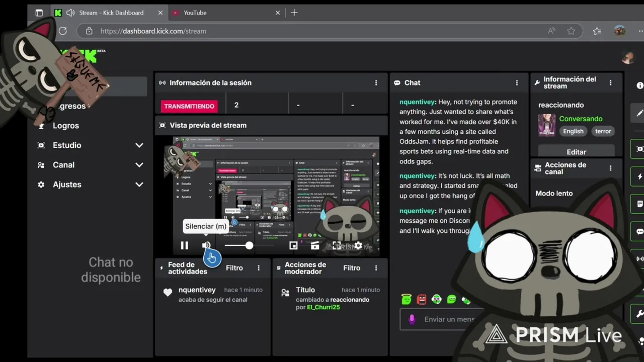Reload the page with refresh icon

[x=63, y=31]
